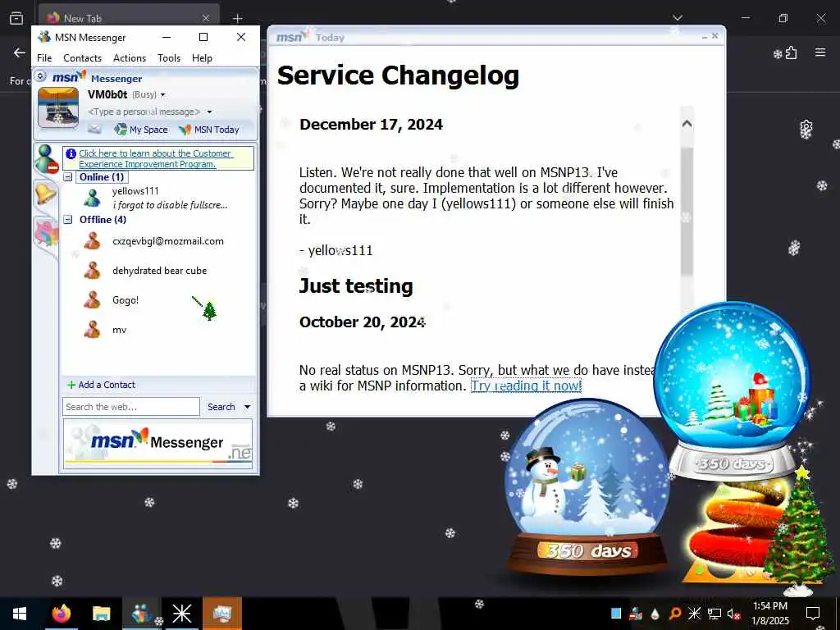This screenshot has width=840, height=630.
Task: Click the orange highlighted taskbar app
Action: (221, 614)
